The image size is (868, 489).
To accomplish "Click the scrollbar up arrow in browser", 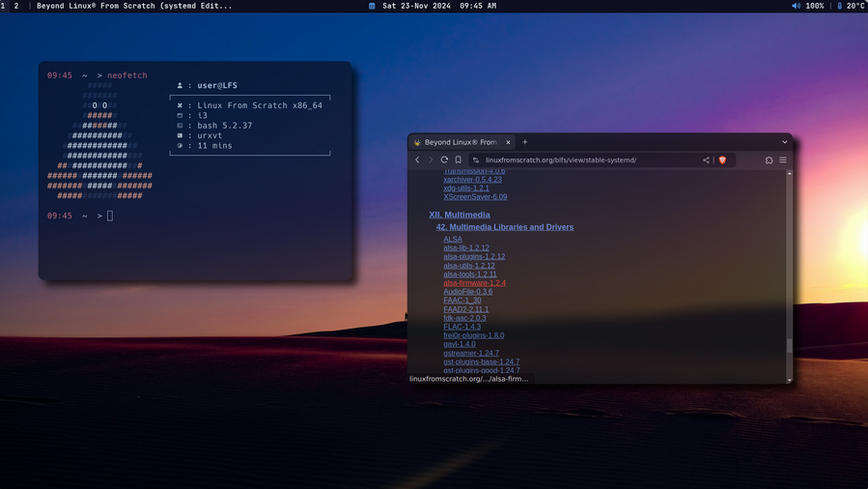I will tap(789, 174).
